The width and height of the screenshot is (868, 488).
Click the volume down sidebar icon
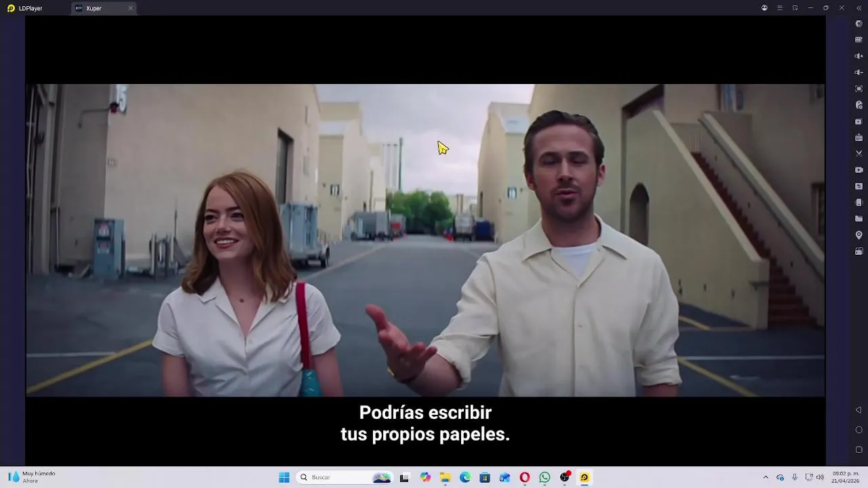tap(859, 73)
